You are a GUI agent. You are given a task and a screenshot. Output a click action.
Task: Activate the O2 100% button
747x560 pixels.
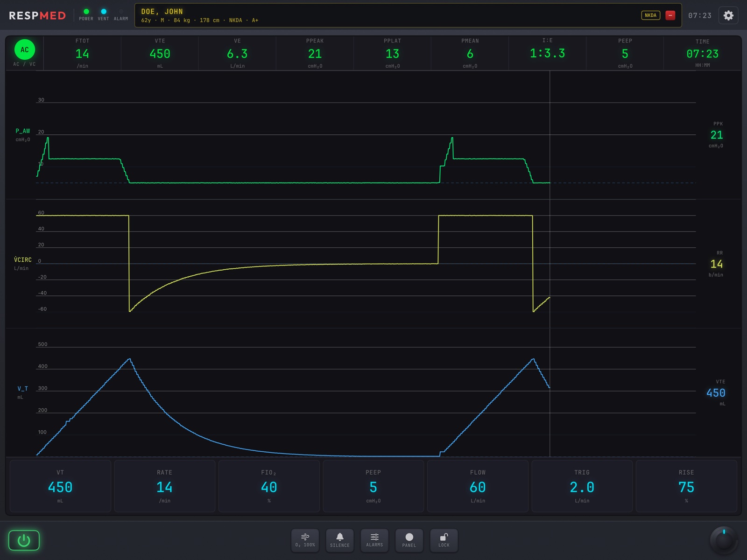[305, 540]
